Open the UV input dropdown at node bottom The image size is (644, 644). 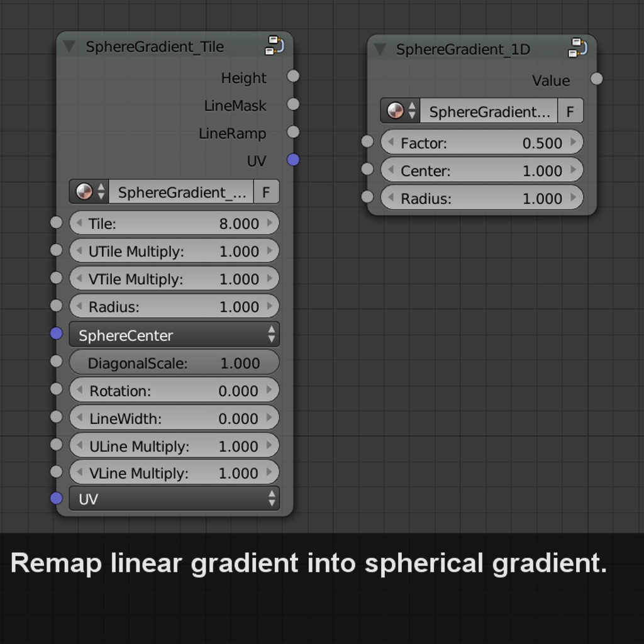pyautogui.click(x=174, y=499)
